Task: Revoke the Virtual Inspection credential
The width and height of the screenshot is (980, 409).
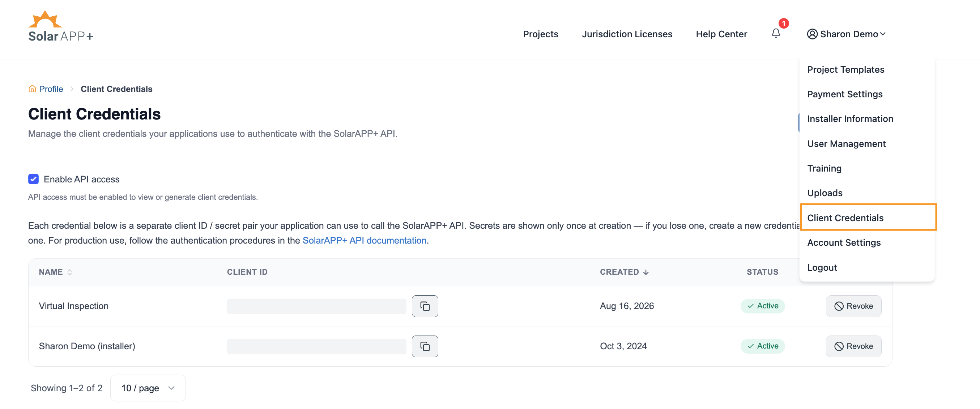Action: (x=853, y=306)
